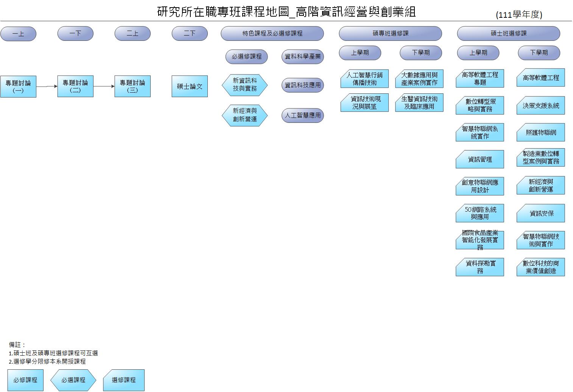This screenshot has width=573, height=392.
Task: Select the 二下 semester header
Action: (190, 33)
